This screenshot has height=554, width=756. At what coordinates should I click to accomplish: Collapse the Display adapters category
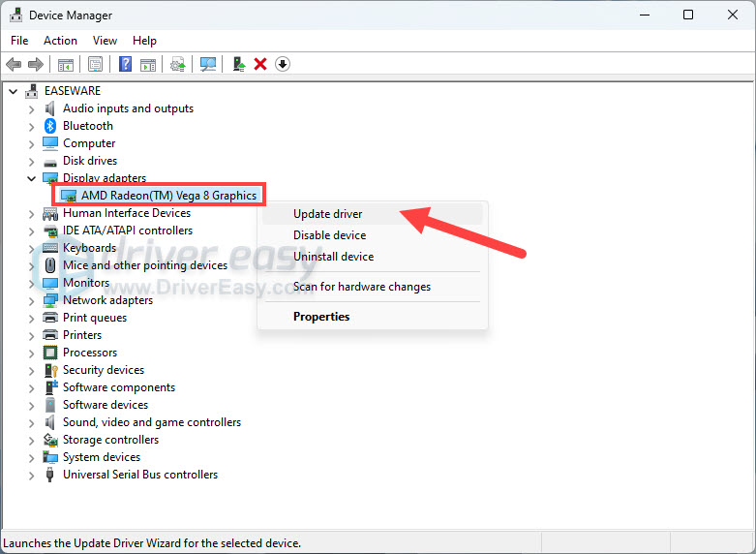pyautogui.click(x=32, y=178)
